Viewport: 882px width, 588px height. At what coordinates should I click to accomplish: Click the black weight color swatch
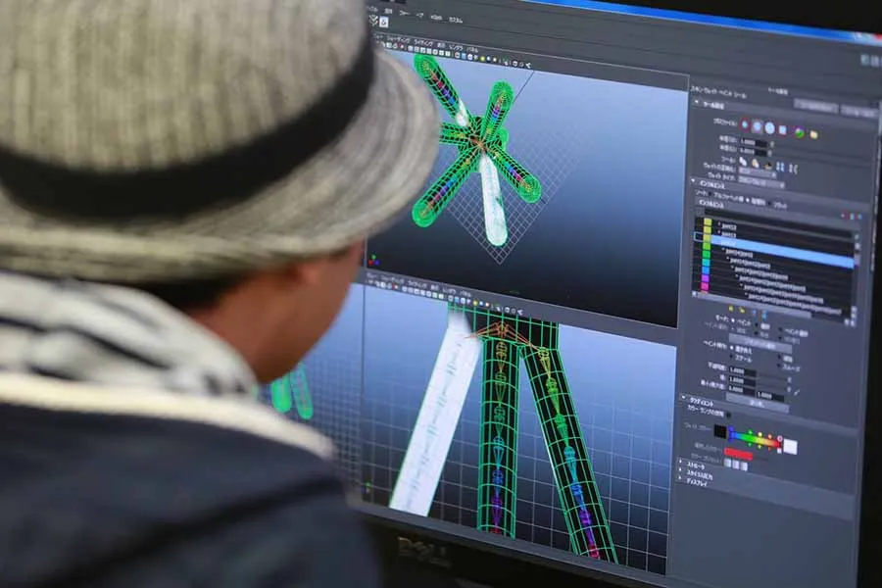point(720,432)
